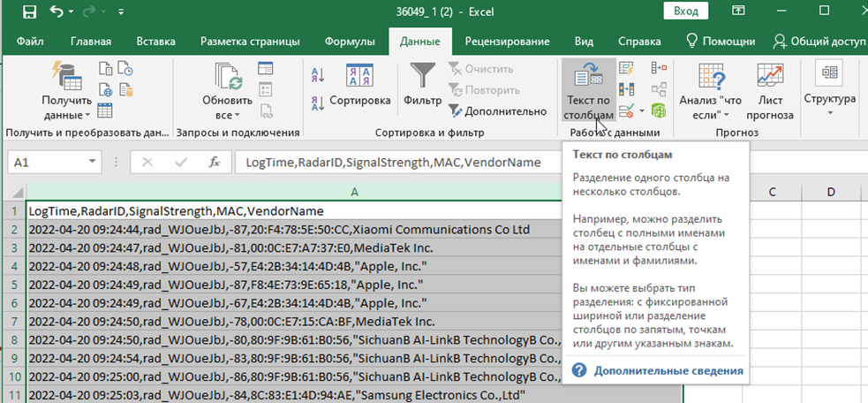Open the Справка tab

pos(639,42)
